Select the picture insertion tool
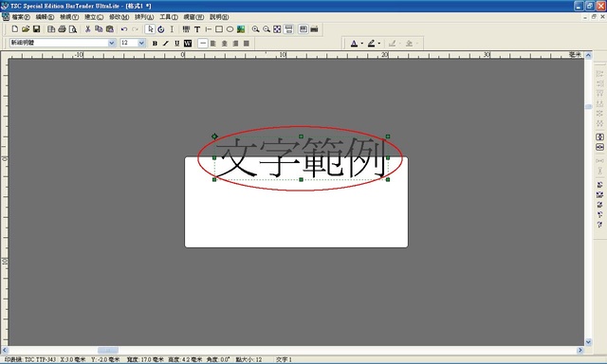 pyautogui.click(x=241, y=29)
